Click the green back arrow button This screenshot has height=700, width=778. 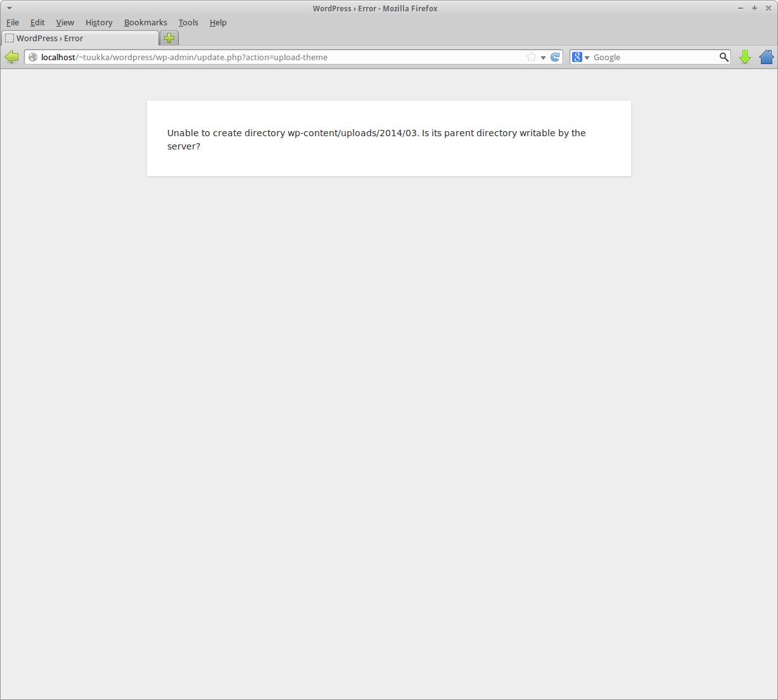(x=11, y=57)
